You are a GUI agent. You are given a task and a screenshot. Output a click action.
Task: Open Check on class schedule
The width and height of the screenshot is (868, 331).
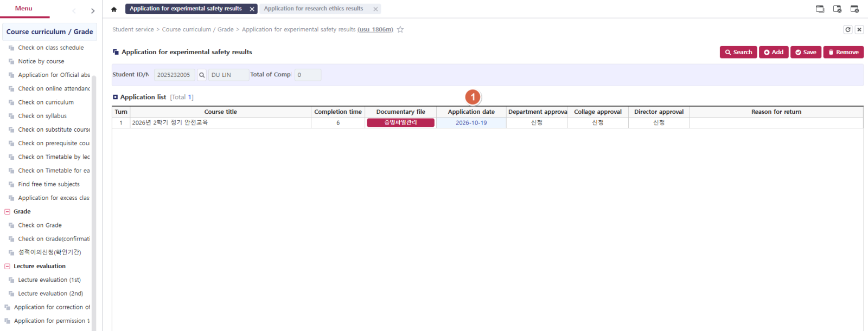coord(51,48)
